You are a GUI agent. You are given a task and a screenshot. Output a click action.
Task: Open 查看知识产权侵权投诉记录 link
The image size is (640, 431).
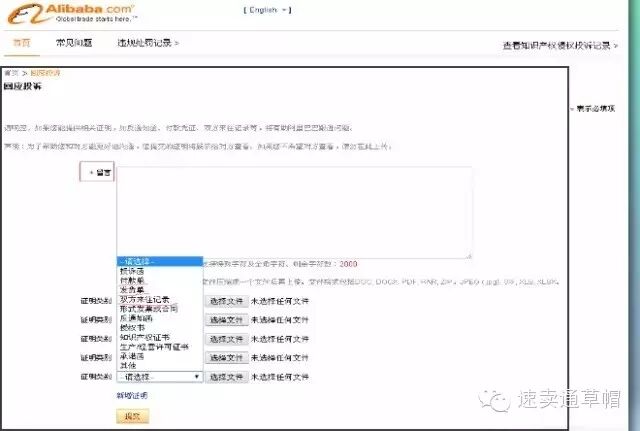point(560,45)
